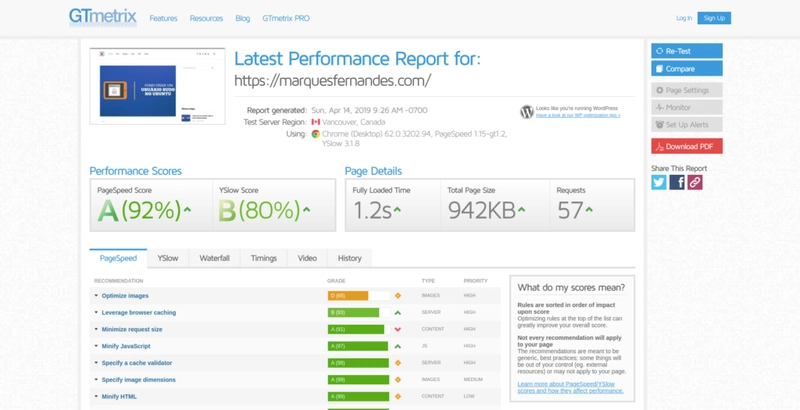Screen dimensions: 800x410
Task: Click the PRIORITY column header
Action: click(x=476, y=281)
